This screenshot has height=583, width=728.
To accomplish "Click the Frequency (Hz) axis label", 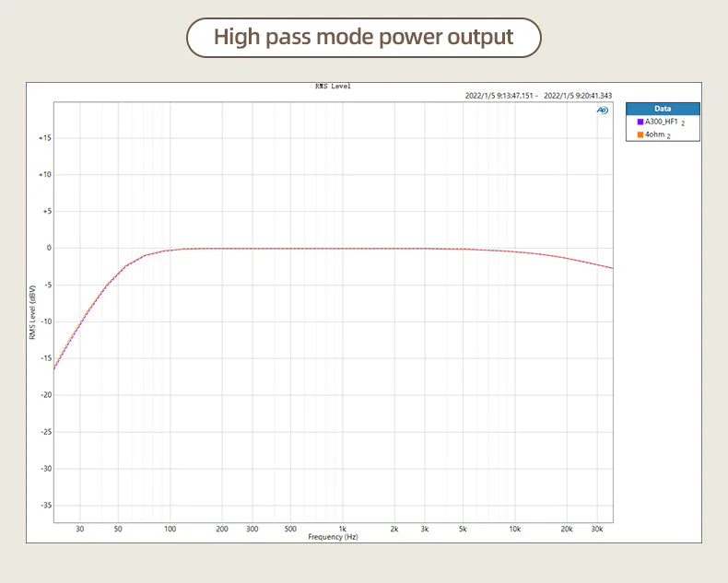I will [x=333, y=537].
